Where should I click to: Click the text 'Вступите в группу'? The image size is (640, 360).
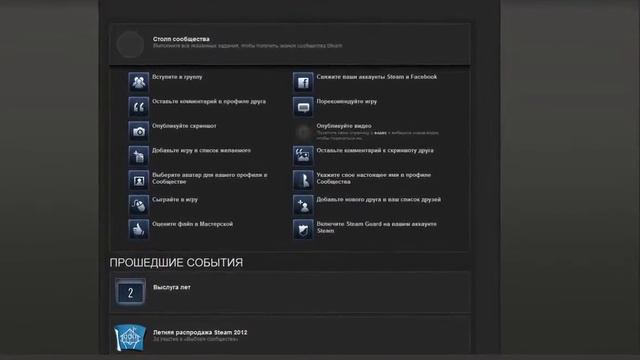177,77
